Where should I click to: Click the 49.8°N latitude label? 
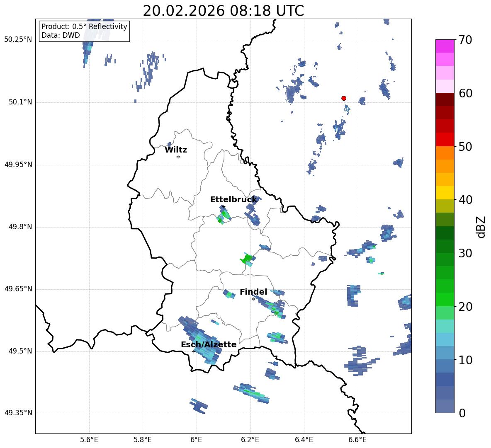click(x=20, y=227)
